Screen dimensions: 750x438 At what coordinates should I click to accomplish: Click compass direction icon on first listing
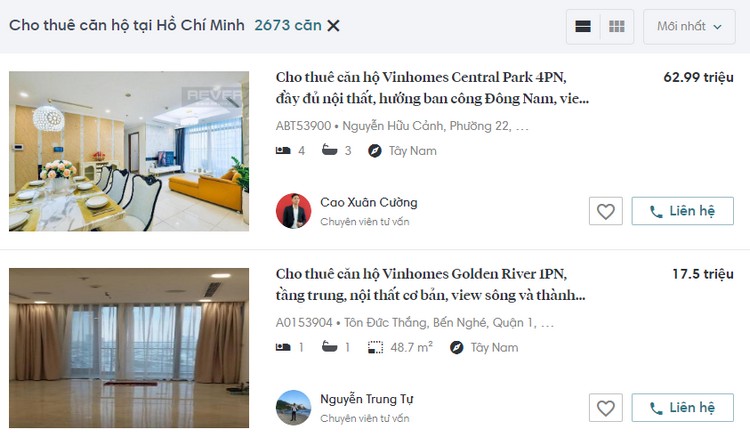point(375,151)
